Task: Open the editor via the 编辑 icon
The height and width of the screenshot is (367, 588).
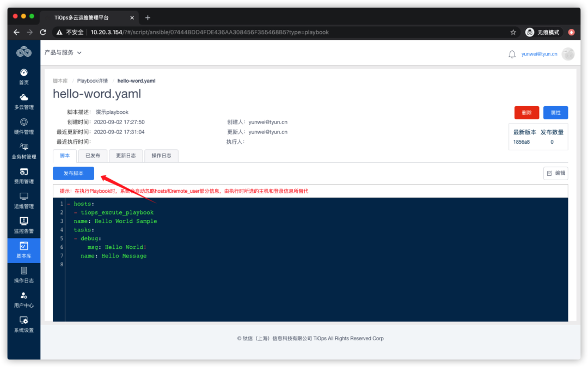Action: [x=555, y=173]
